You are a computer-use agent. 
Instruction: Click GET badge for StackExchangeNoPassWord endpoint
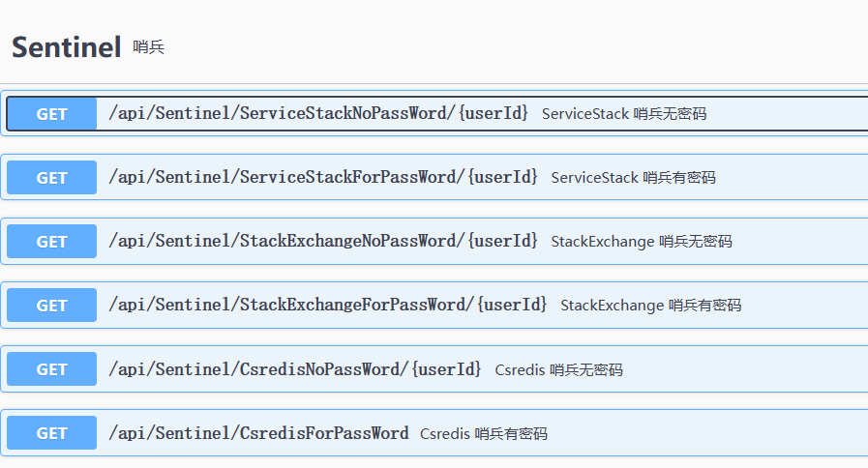(x=52, y=242)
